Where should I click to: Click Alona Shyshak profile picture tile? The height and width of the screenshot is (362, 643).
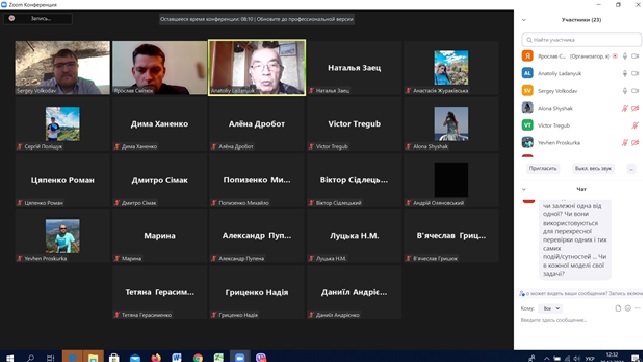click(x=451, y=123)
